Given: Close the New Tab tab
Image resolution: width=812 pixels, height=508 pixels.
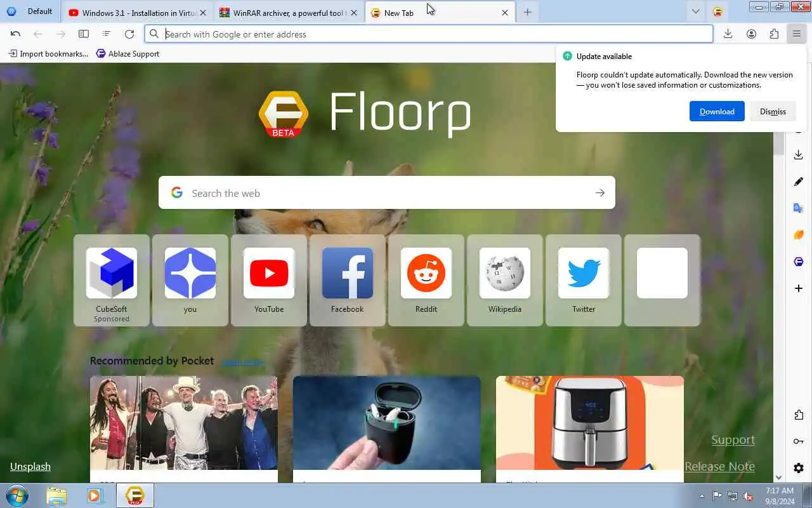Looking at the screenshot, I should [505, 13].
